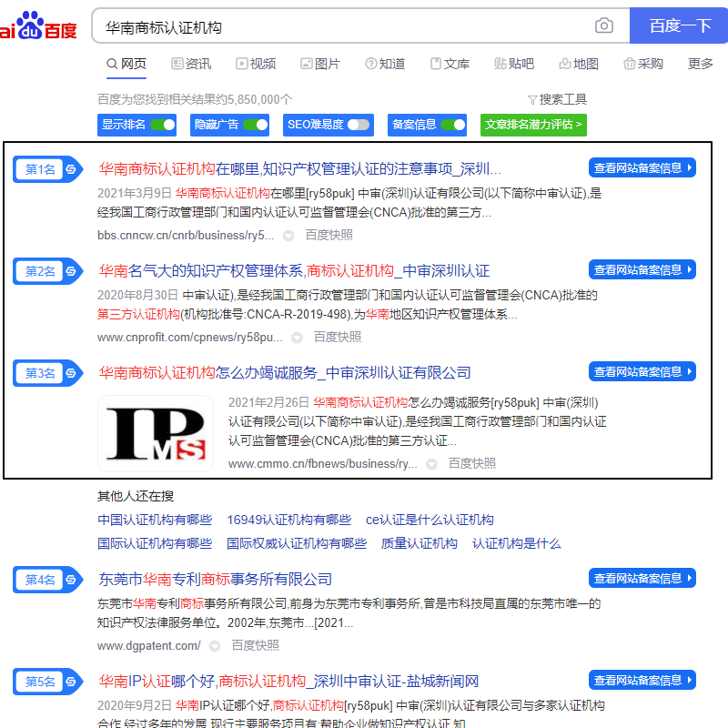This screenshot has height=728, width=728.
Task: Search related query 认证机构是什么
Action: click(x=516, y=543)
